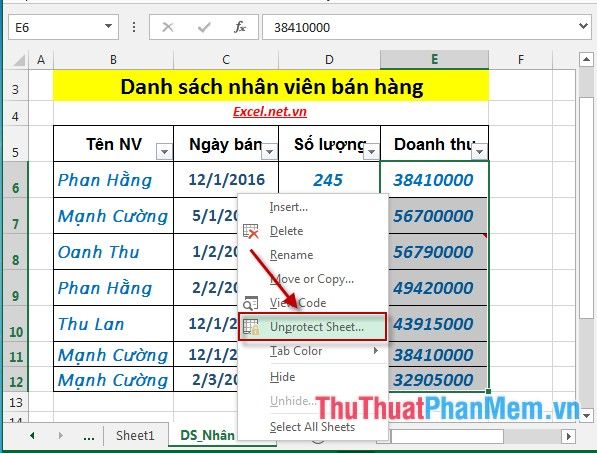This screenshot has height=453, width=597.
Task: Expand the formula bar with chevron
Action: pyautogui.click(x=583, y=26)
